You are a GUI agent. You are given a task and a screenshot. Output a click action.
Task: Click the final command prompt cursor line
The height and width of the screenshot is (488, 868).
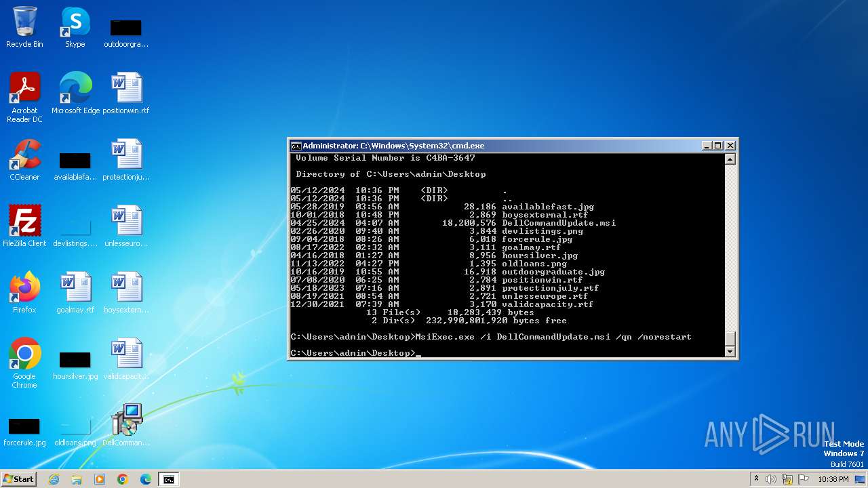click(x=355, y=353)
